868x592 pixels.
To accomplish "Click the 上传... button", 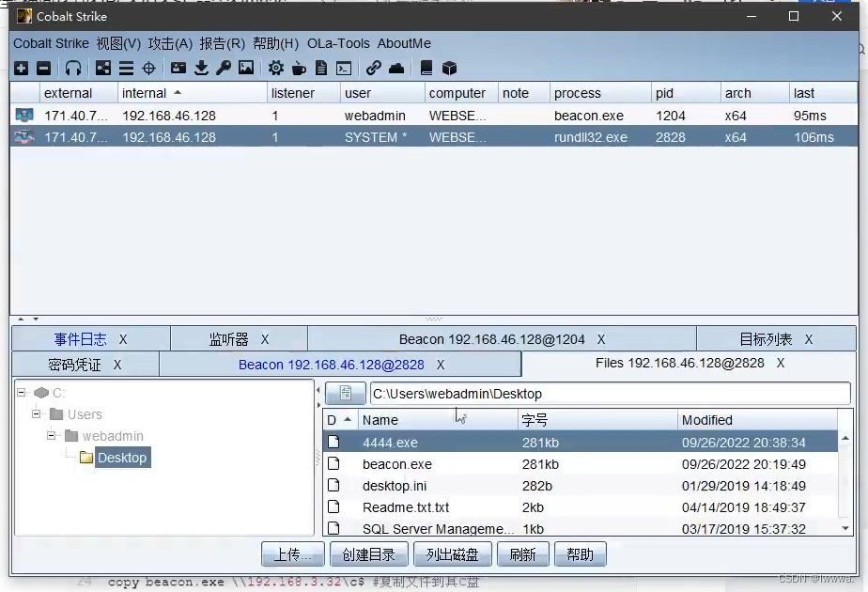I will pos(293,554).
